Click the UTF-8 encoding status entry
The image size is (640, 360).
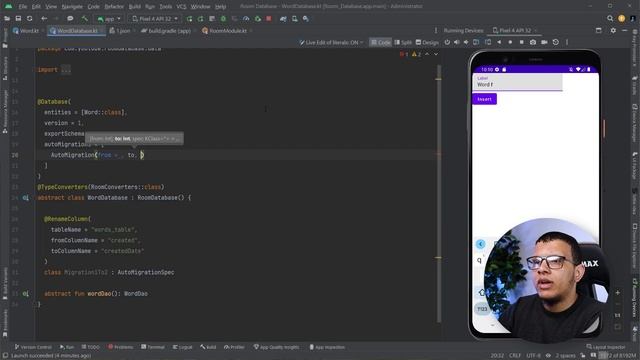point(533,356)
